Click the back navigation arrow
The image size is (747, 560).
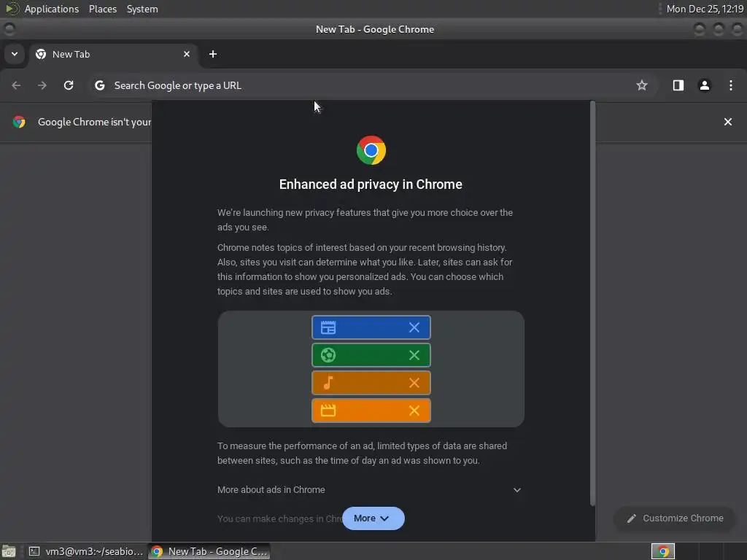(16, 85)
